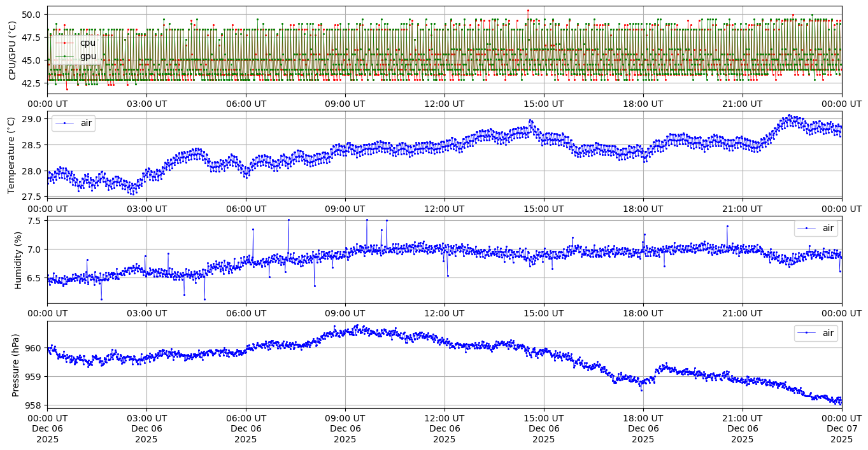Screen dimensions: 868x450
Task: Select the "cpu" legend text label
Action: (88, 43)
